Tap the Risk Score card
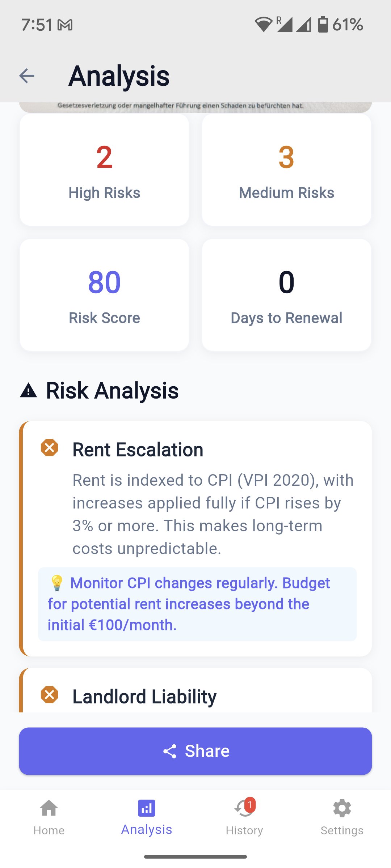 pos(104,295)
